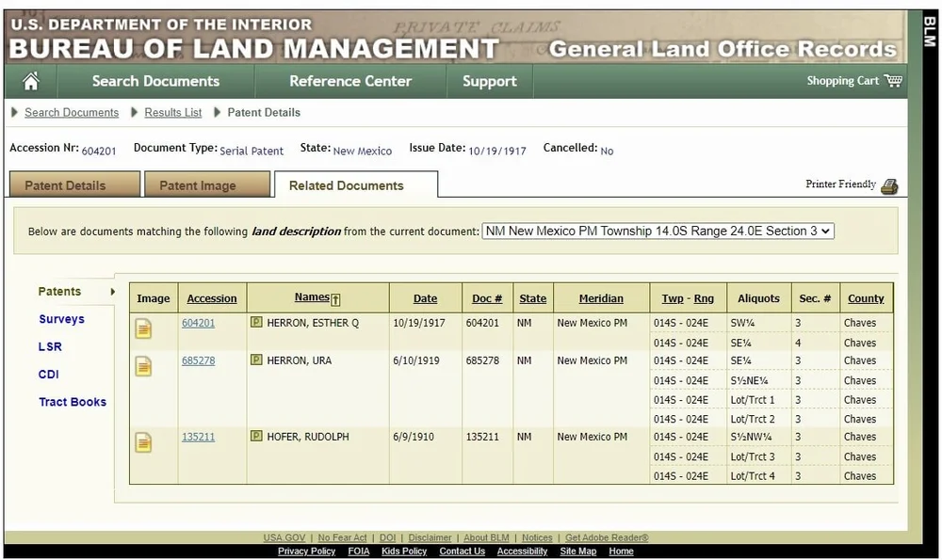Click the Shopping Cart text link
The width and height of the screenshot is (942, 560).
842,80
